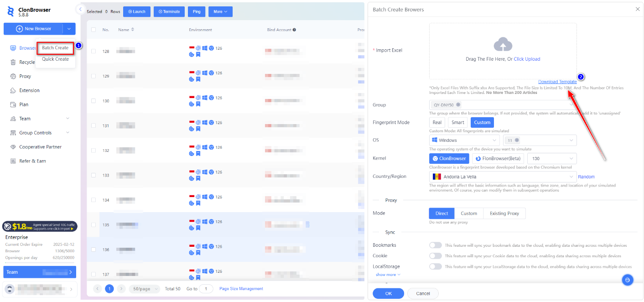Toggle the select-all checkbox in table header
The height and width of the screenshot is (302, 644).
point(93,30)
